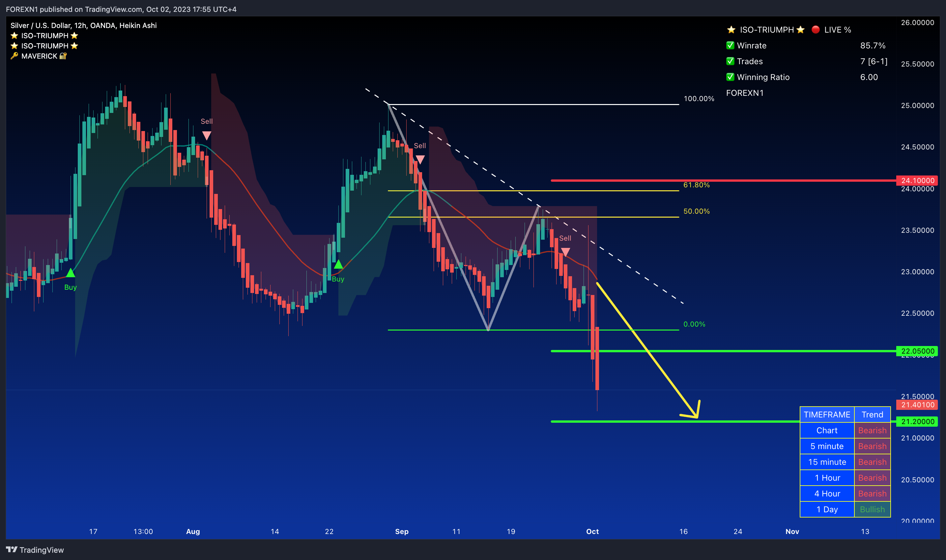946x560 pixels.
Task: Click the 15 minute row label
Action: click(827, 462)
